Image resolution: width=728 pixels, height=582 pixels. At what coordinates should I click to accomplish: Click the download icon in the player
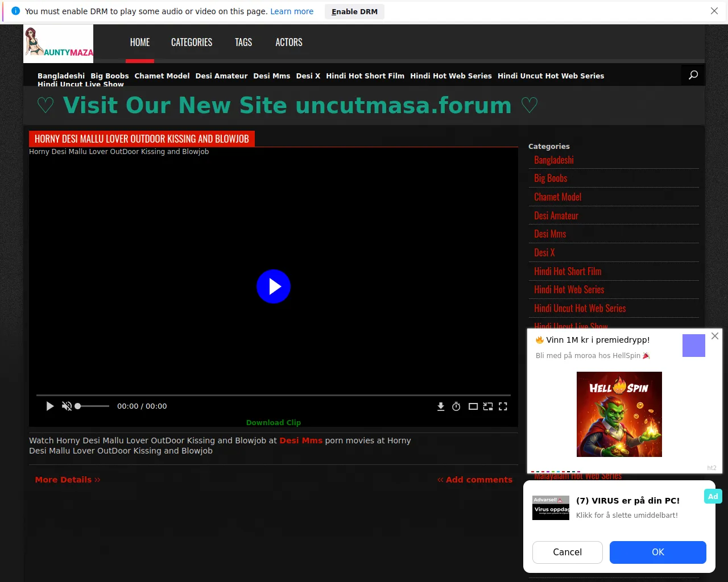(x=441, y=406)
